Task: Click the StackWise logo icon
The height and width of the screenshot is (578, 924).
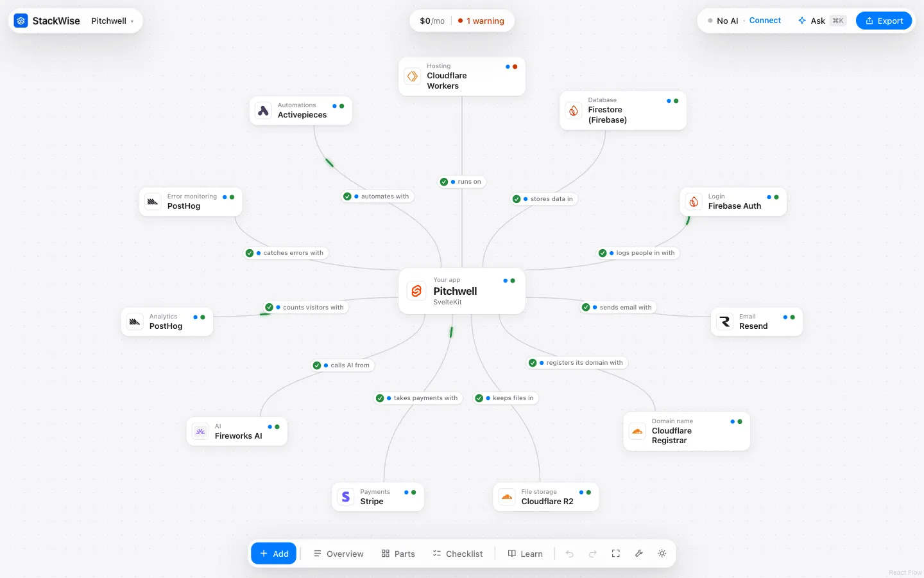Action: (21, 21)
